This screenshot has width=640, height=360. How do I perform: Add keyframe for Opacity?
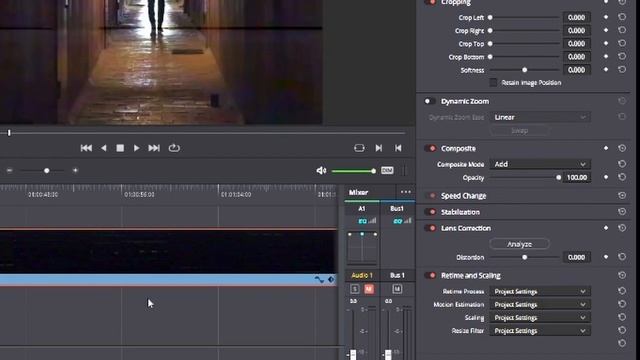pos(606,178)
